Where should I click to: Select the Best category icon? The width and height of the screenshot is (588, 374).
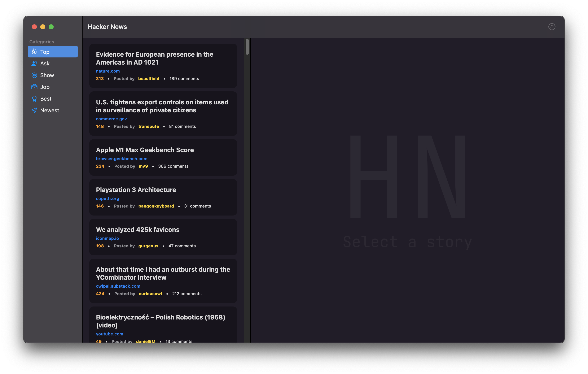34,98
